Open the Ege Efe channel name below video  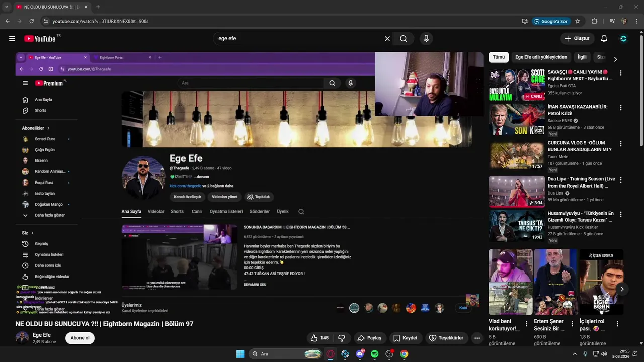[42, 335]
